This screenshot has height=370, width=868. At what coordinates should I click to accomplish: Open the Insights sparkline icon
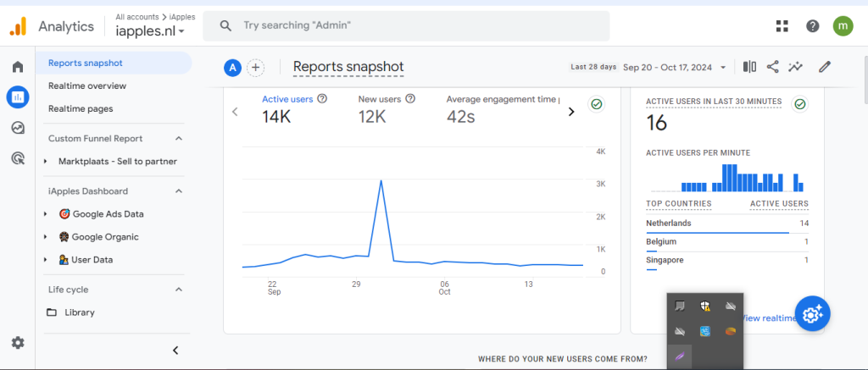coord(795,67)
